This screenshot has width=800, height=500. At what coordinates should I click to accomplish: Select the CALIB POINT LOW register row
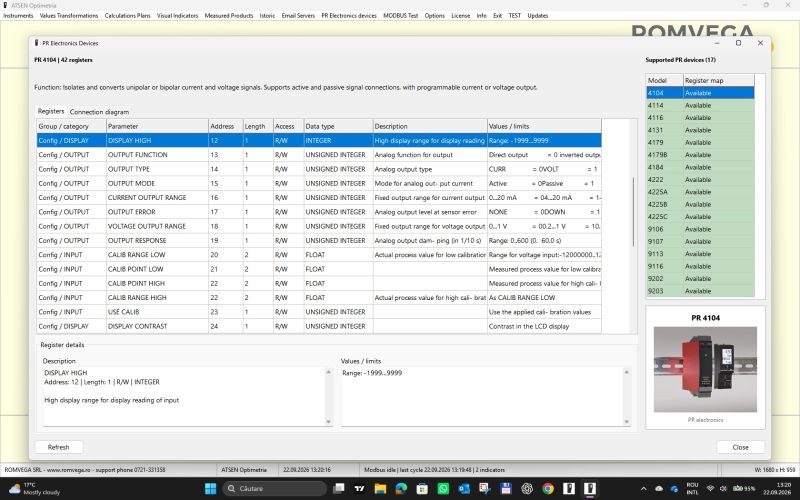coord(319,269)
